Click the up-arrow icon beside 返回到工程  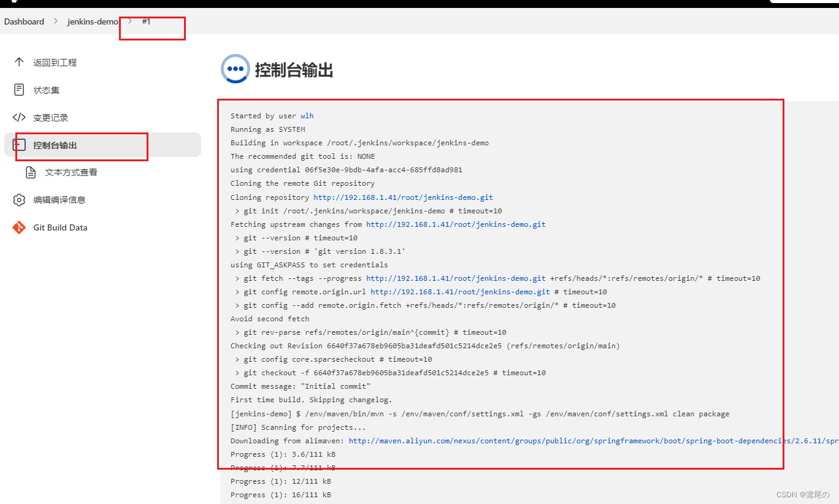(x=19, y=63)
